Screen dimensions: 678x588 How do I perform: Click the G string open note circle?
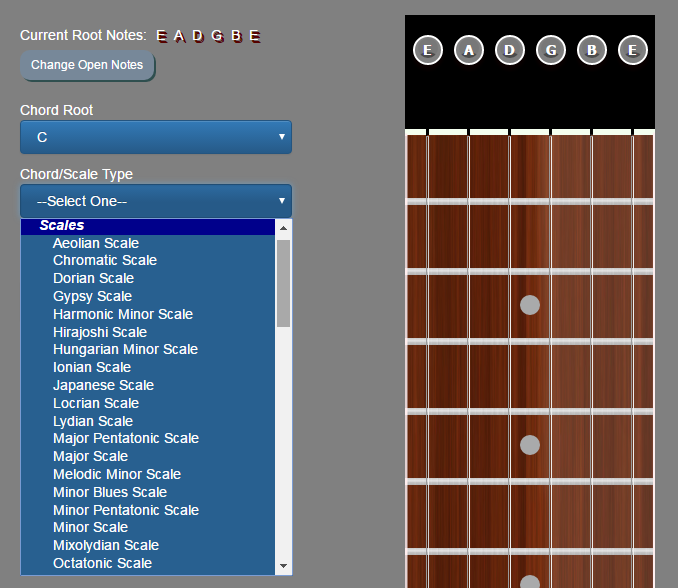[551, 50]
